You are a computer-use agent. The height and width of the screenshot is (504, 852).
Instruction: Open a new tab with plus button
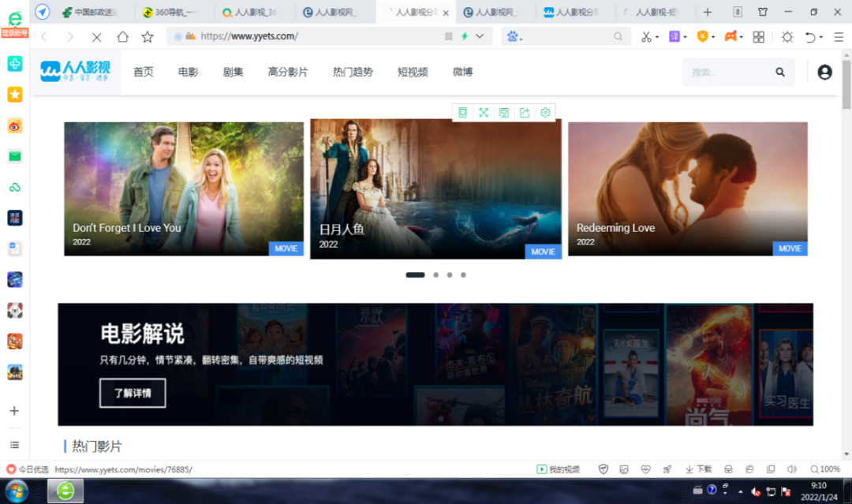pyautogui.click(x=708, y=12)
